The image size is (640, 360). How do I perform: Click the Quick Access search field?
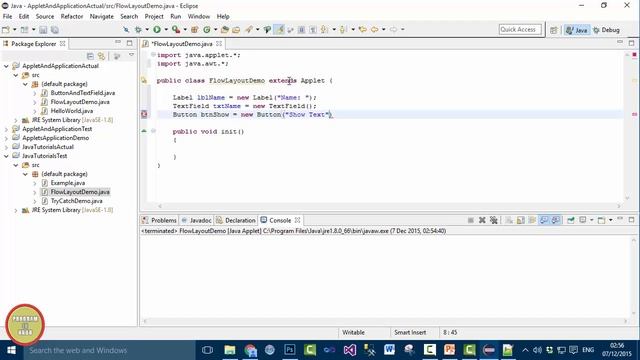[x=520, y=29]
